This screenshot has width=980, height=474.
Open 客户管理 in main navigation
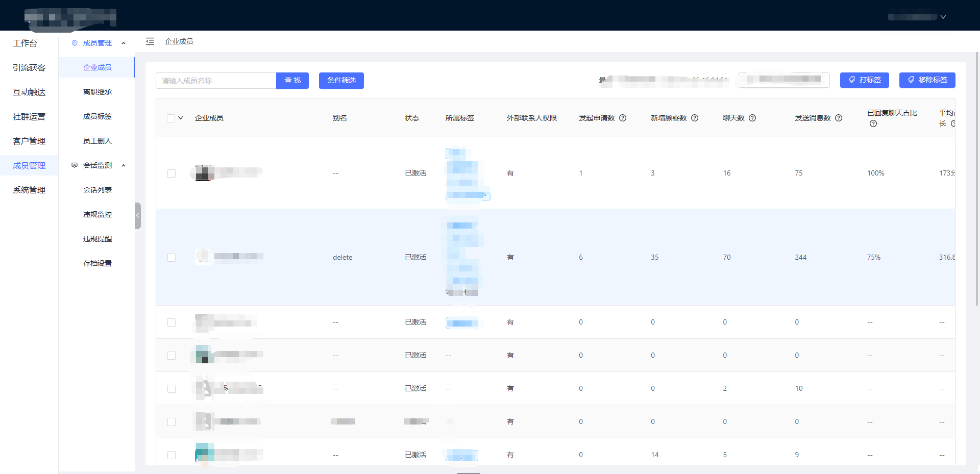coord(29,141)
